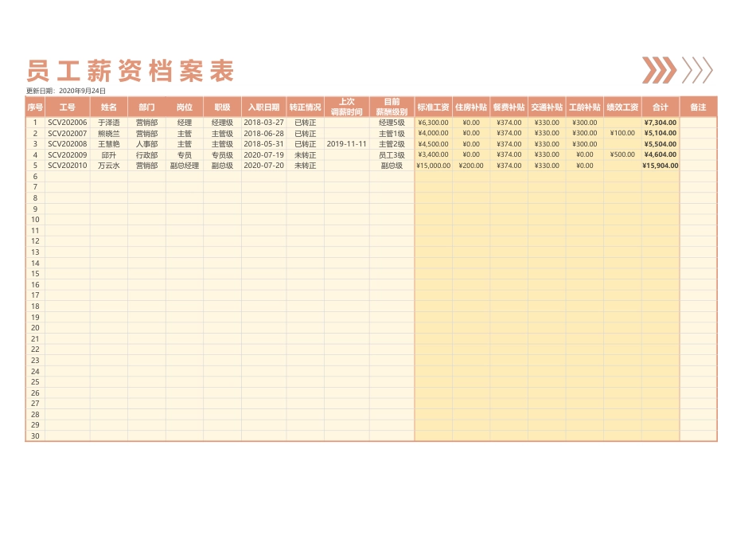Click the 合计 column header
This screenshot has width=756, height=535.
click(660, 107)
